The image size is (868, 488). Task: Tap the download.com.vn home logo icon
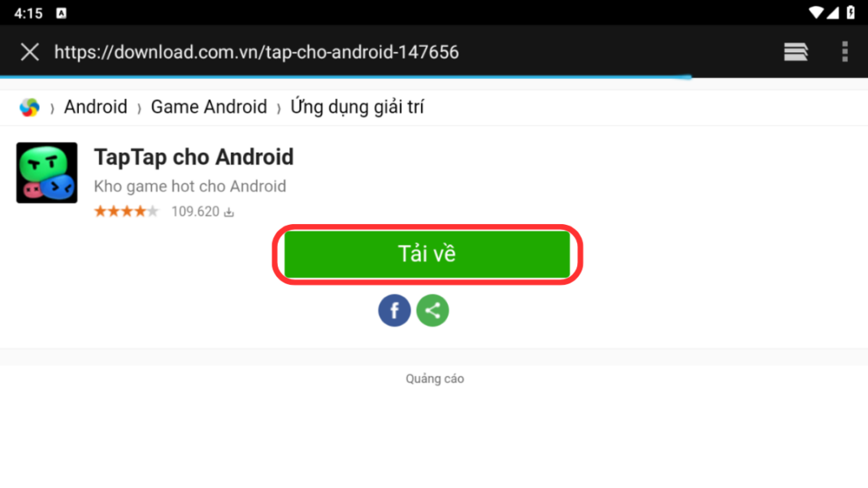coord(29,107)
